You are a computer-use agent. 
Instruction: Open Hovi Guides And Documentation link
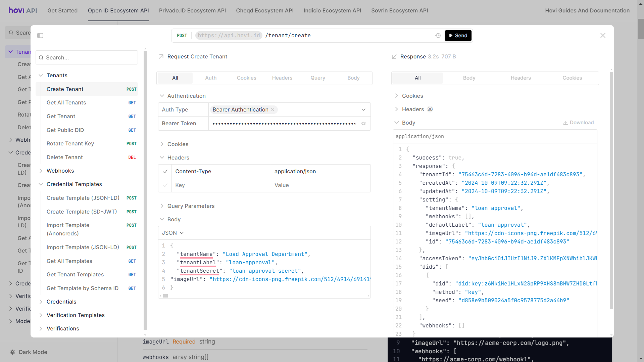click(x=587, y=10)
